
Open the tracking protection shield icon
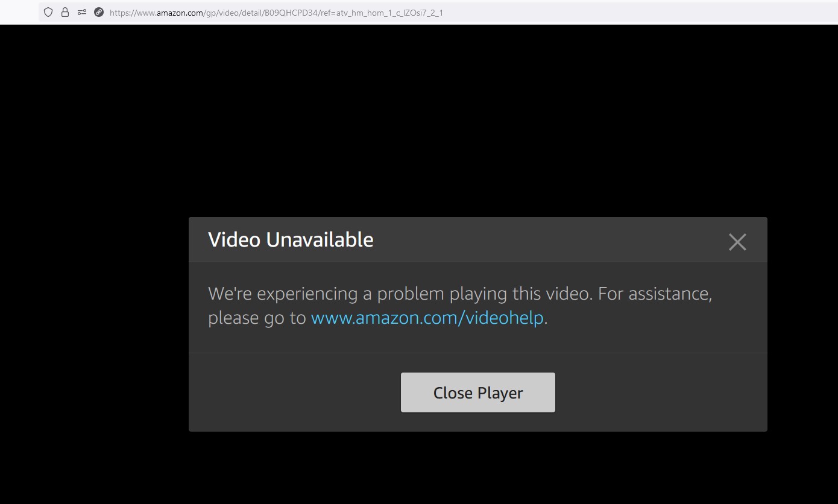(x=48, y=12)
